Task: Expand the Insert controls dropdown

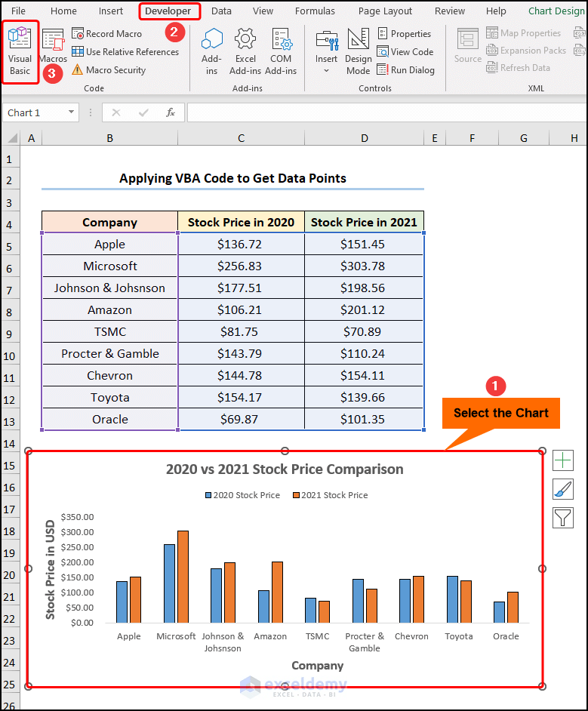Action: tap(326, 71)
